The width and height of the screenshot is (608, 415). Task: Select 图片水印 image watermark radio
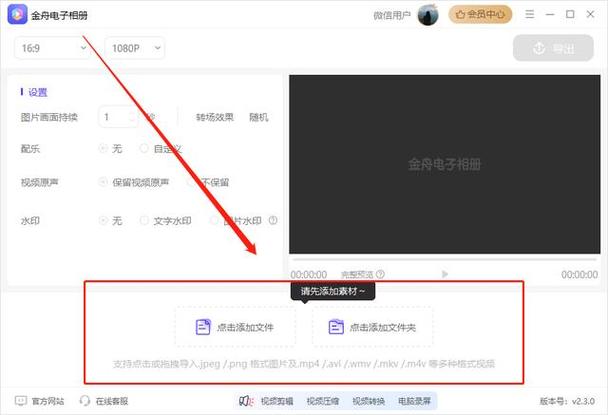coord(214,221)
